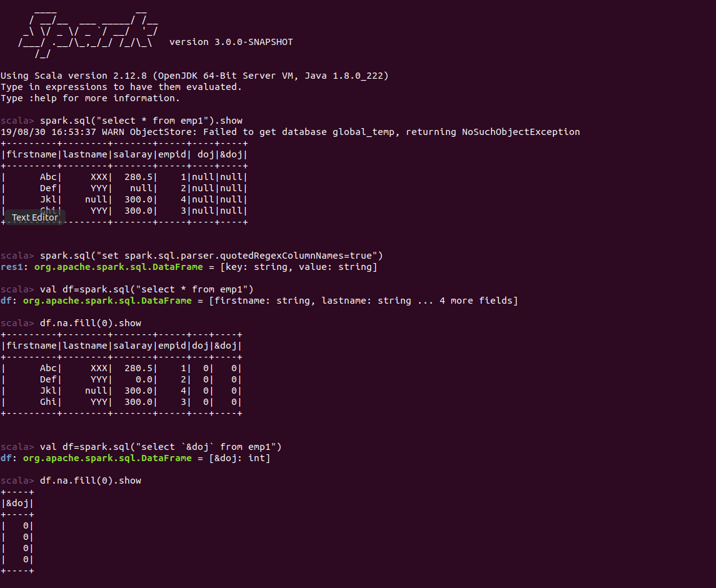Click 'Type in expressions to have them evaluated.'

pos(121,87)
